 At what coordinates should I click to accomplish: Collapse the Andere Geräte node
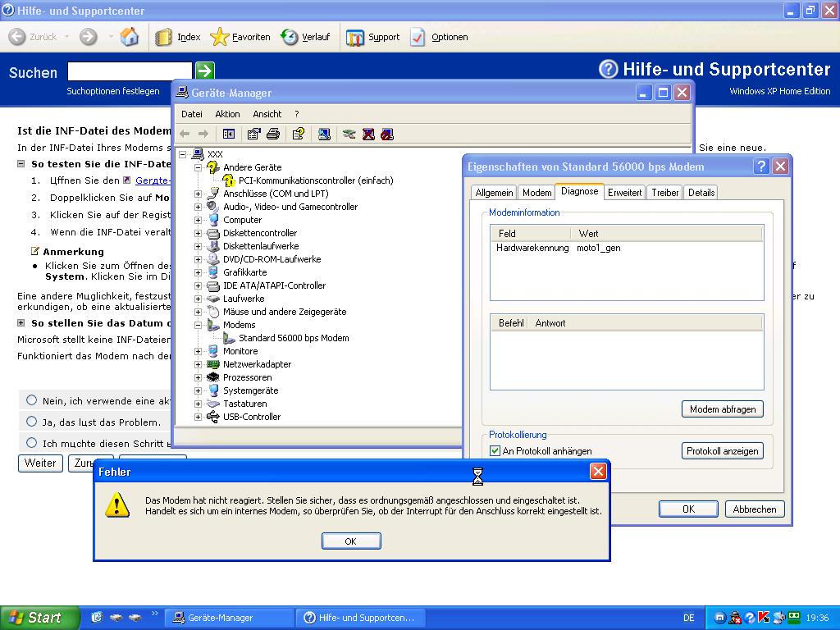(x=198, y=167)
